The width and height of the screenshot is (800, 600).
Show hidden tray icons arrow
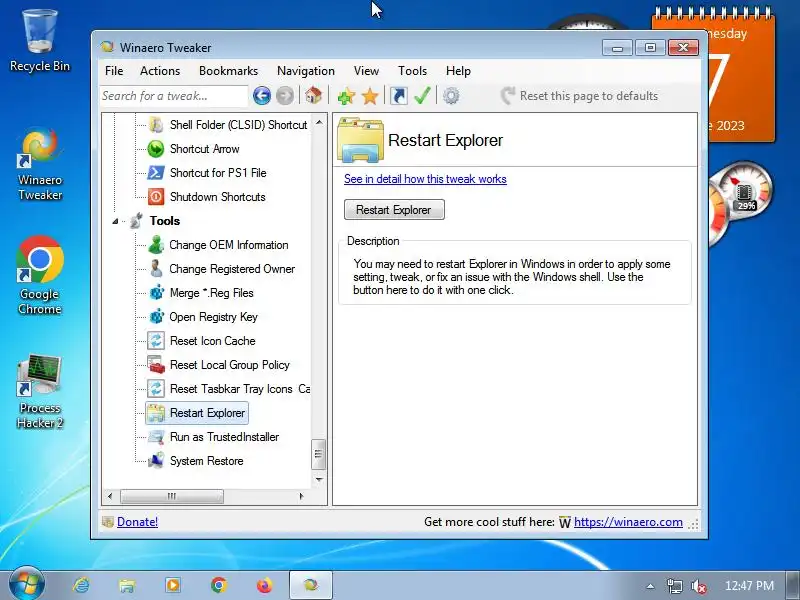click(650, 586)
